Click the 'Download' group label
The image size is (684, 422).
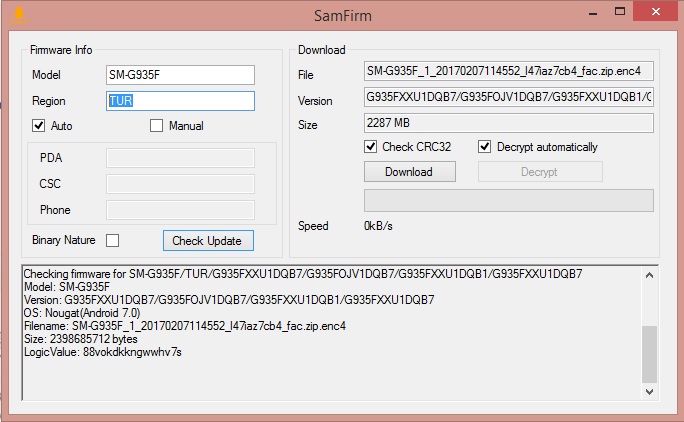click(x=321, y=50)
